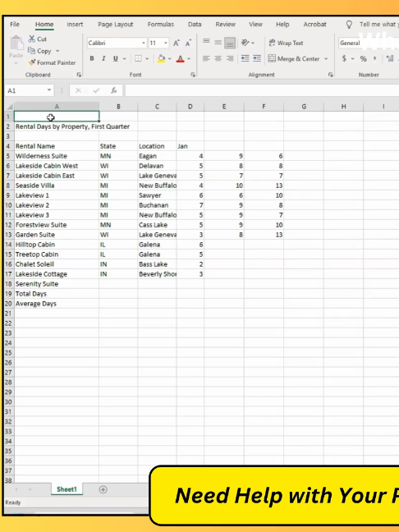Select Middle Align icon
399x532 pixels.
218,42
